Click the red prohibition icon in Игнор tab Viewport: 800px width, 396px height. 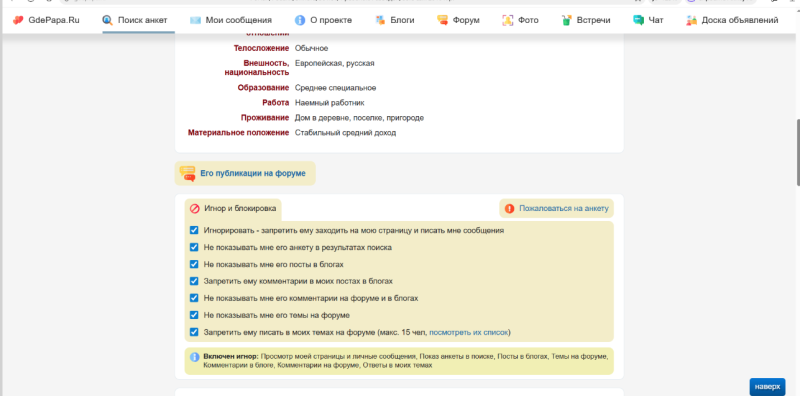(x=194, y=209)
